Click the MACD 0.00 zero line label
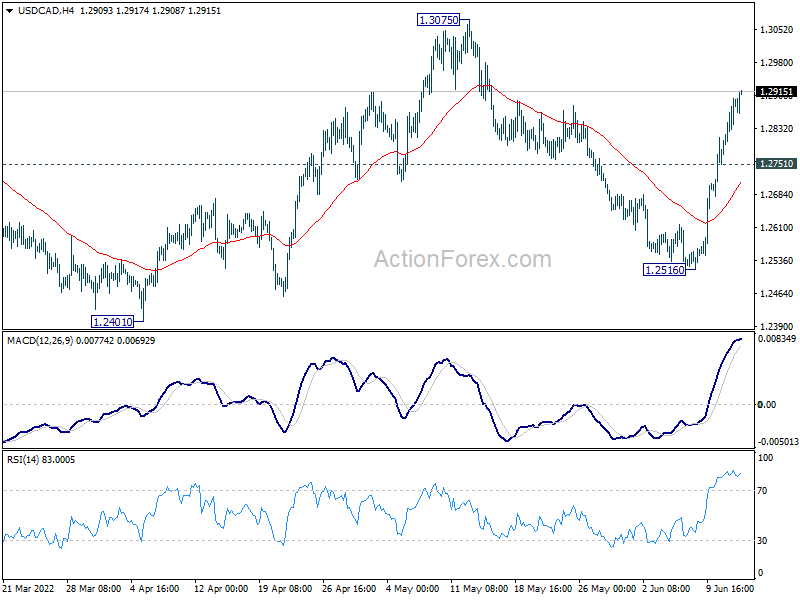This screenshot has height=600, width=800. [767, 405]
